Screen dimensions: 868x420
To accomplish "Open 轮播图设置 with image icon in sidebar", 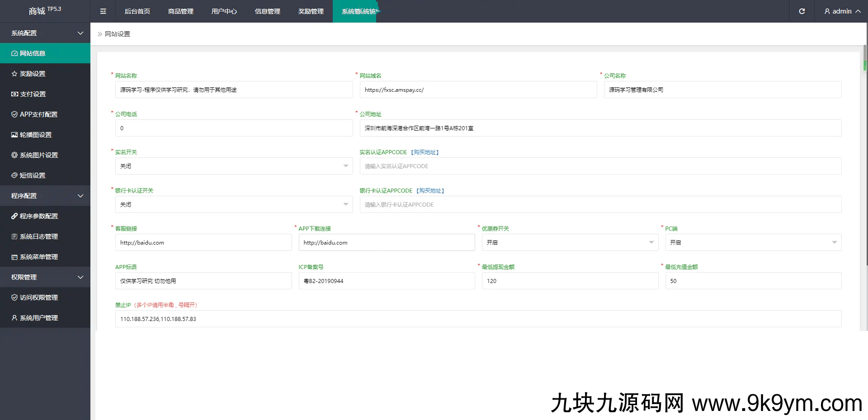I will [35, 135].
